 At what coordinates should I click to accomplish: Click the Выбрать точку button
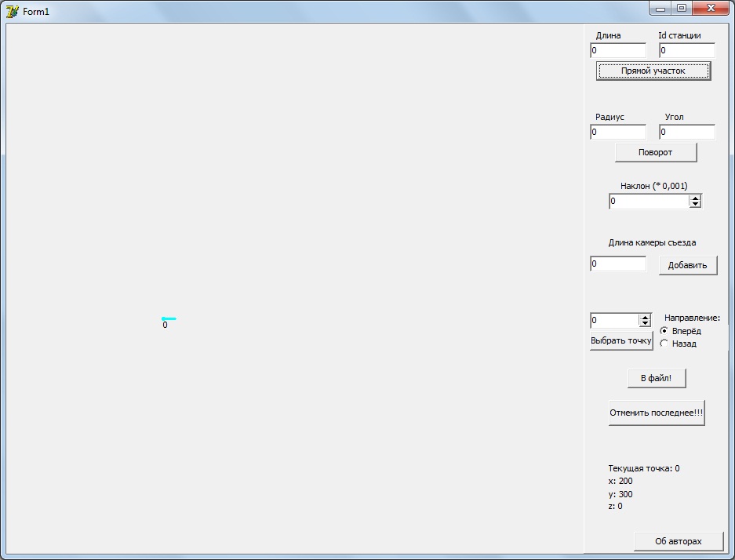click(x=620, y=341)
